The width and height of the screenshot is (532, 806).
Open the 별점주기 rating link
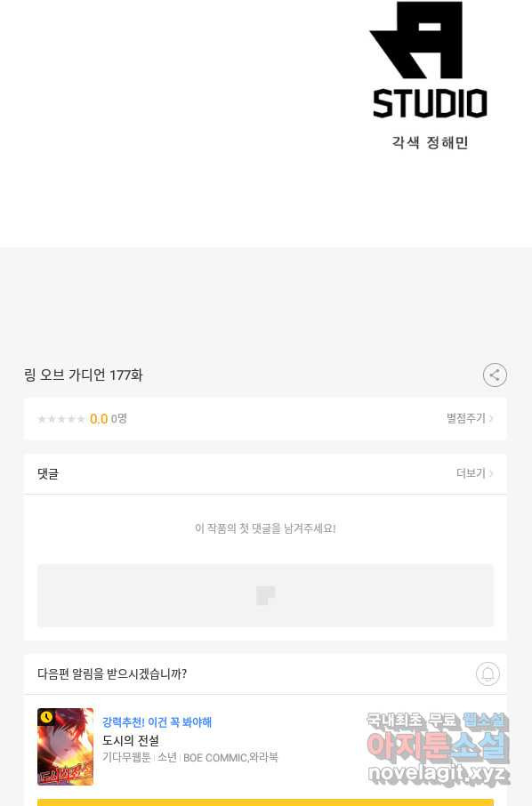point(465,418)
